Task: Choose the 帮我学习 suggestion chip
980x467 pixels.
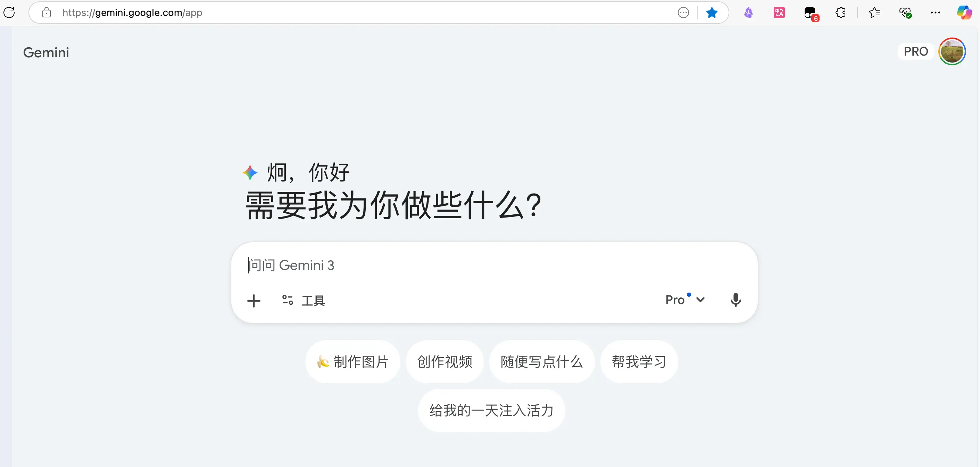Action: coord(639,362)
